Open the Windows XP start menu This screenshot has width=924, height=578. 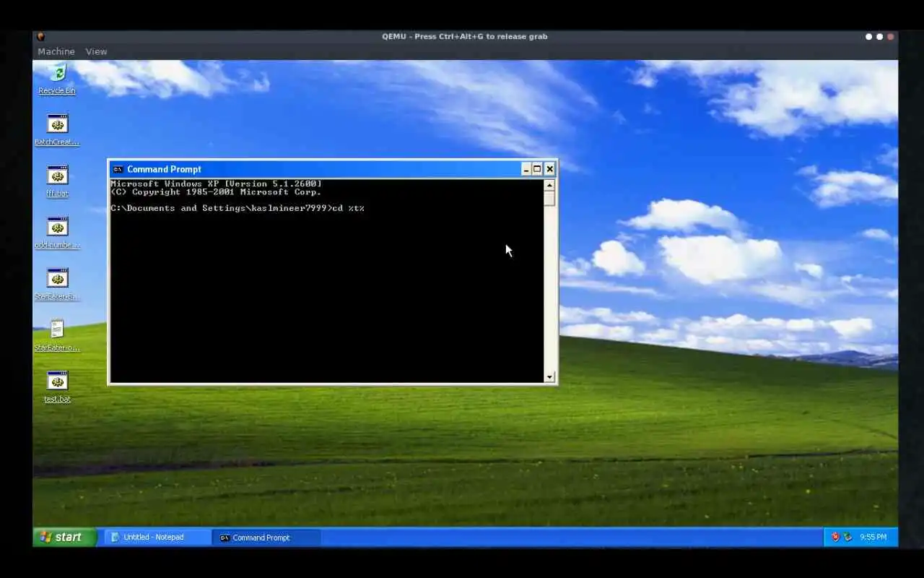coord(65,537)
